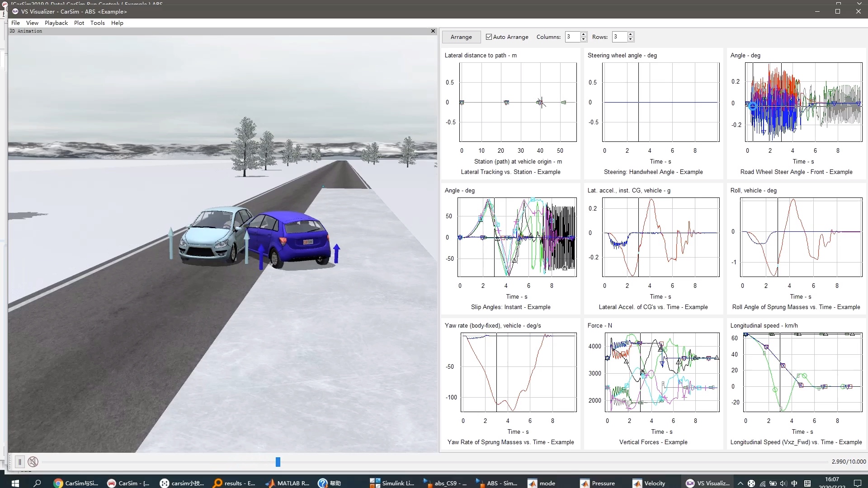Open the Plot menu
868x488 pixels.
[79, 23]
